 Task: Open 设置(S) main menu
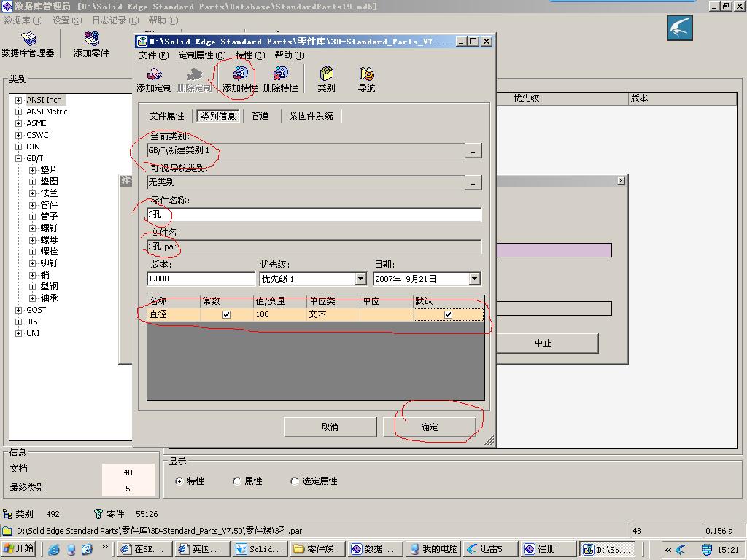tap(66, 20)
